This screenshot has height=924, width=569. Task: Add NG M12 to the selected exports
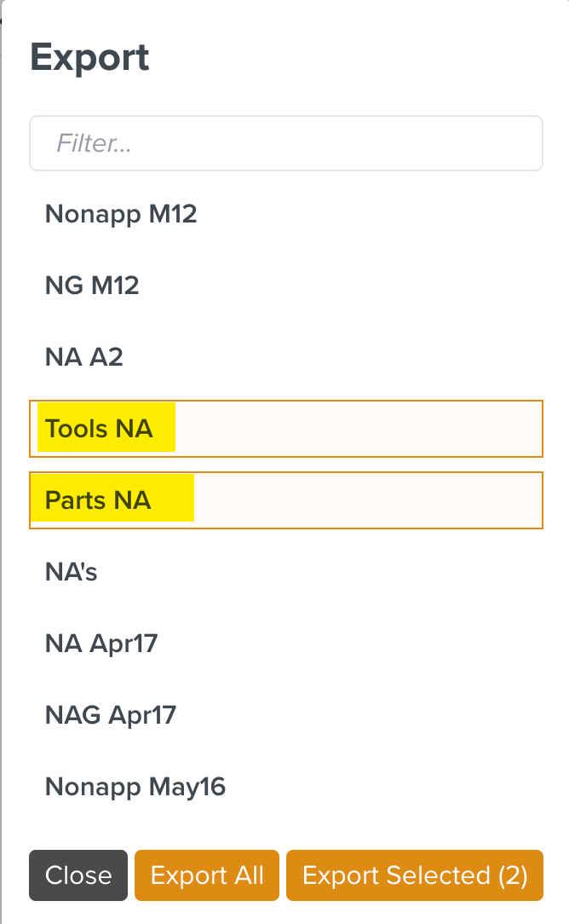pos(91,286)
